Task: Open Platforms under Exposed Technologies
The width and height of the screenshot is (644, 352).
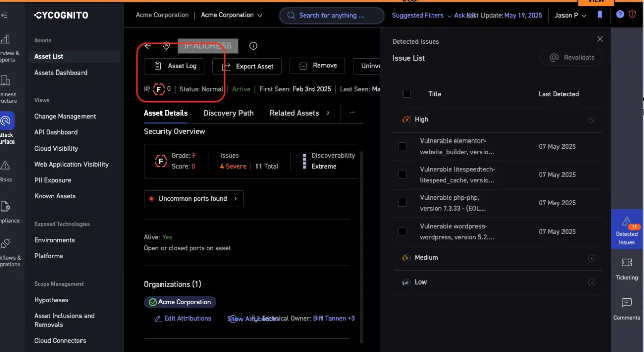Action: (x=49, y=256)
